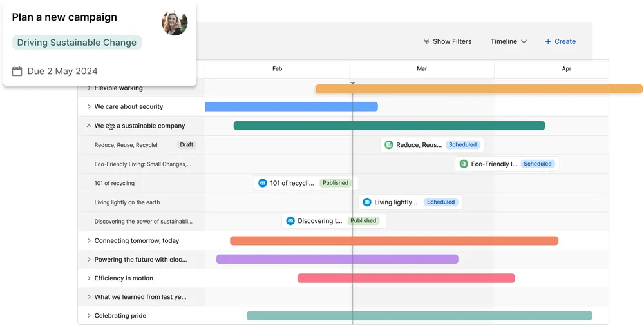Click the email icon on 101 of recycling card
Image resolution: width=644 pixels, height=330 pixels.
point(262,183)
